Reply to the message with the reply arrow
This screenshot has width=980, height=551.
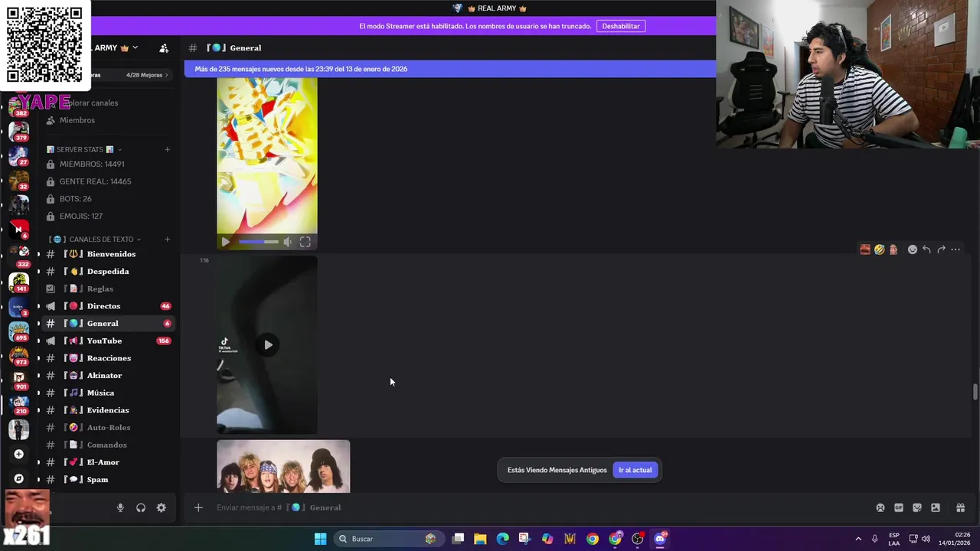(x=926, y=249)
